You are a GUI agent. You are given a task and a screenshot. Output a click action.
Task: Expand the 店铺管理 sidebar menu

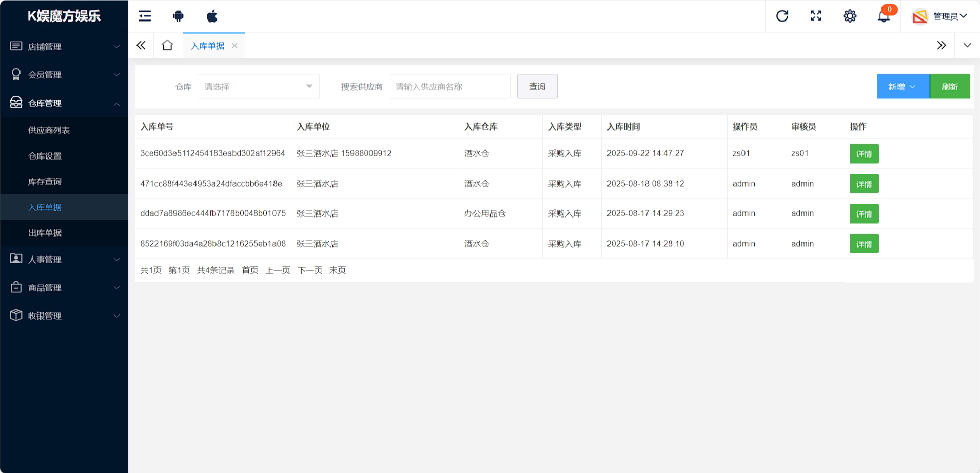click(64, 47)
